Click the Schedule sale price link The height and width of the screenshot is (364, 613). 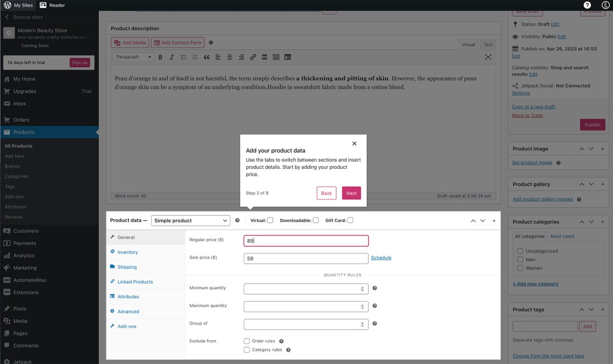pos(381,257)
